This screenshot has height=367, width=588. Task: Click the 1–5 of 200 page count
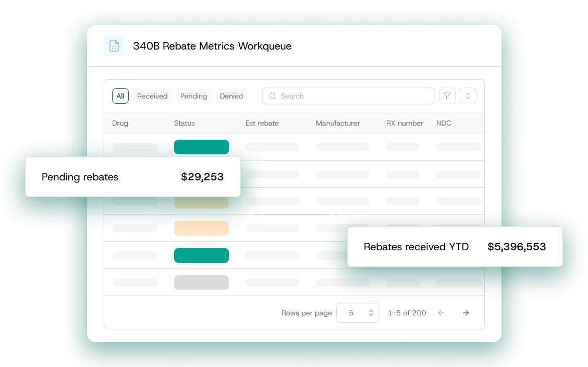point(407,313)
